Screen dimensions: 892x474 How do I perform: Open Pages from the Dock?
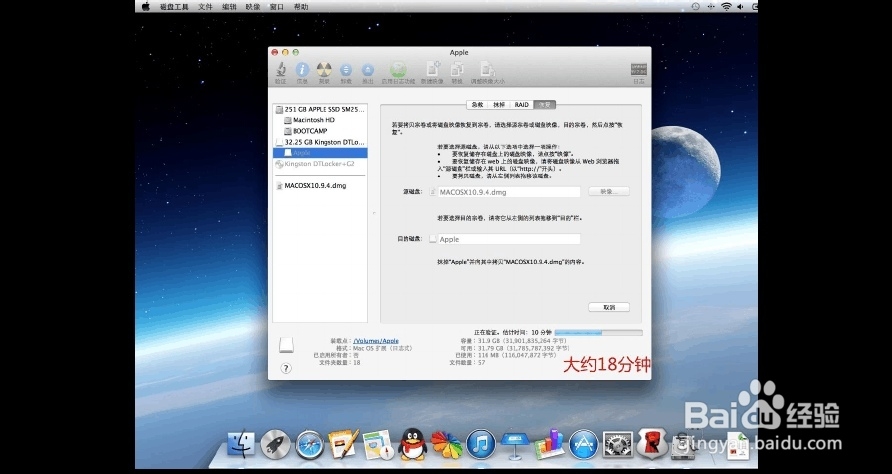click(343, 444)
